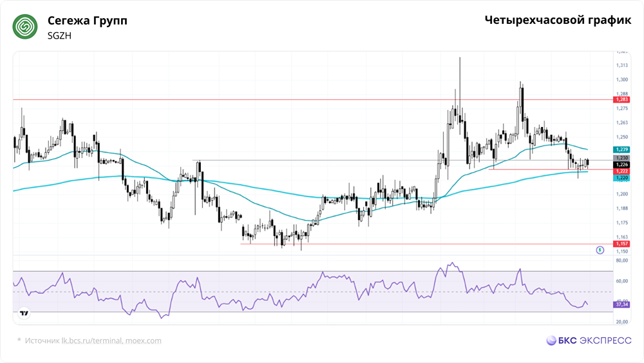644x363 pixels.
Task: Click the 1,175 price axis value
Action: [x=622, y=223]
